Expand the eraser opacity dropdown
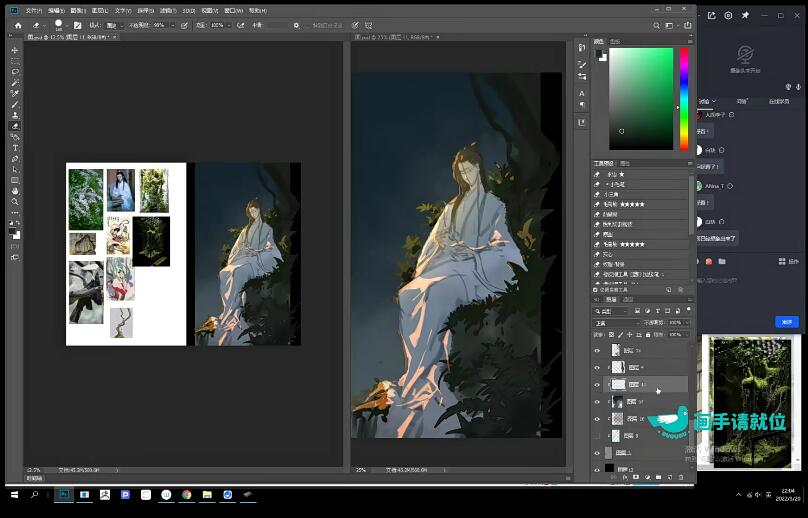The width and height of the screenshot is (808, 518). [x=172, y=25]
